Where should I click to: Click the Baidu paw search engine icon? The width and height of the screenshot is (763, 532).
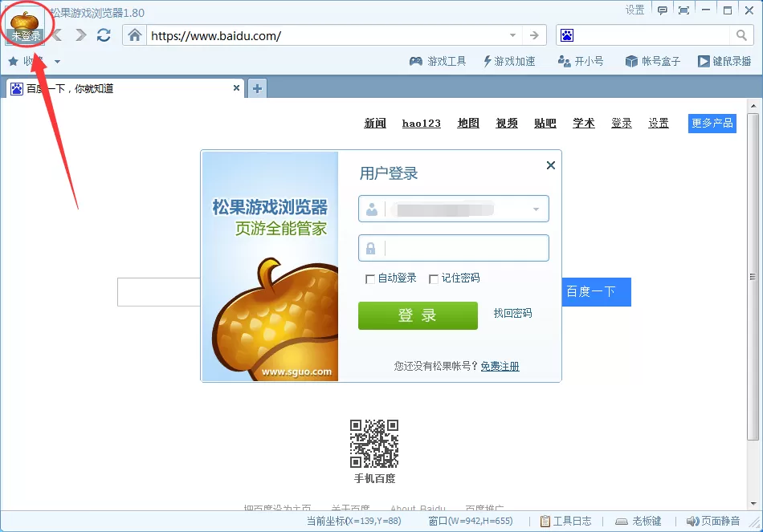[567, 35]
